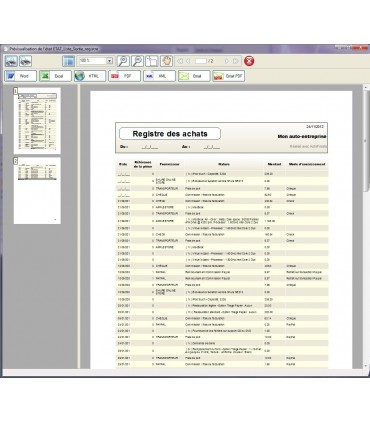Screen dimensions: 370x423
Task: Click the Date column header
Action: (x=123, y=164)
